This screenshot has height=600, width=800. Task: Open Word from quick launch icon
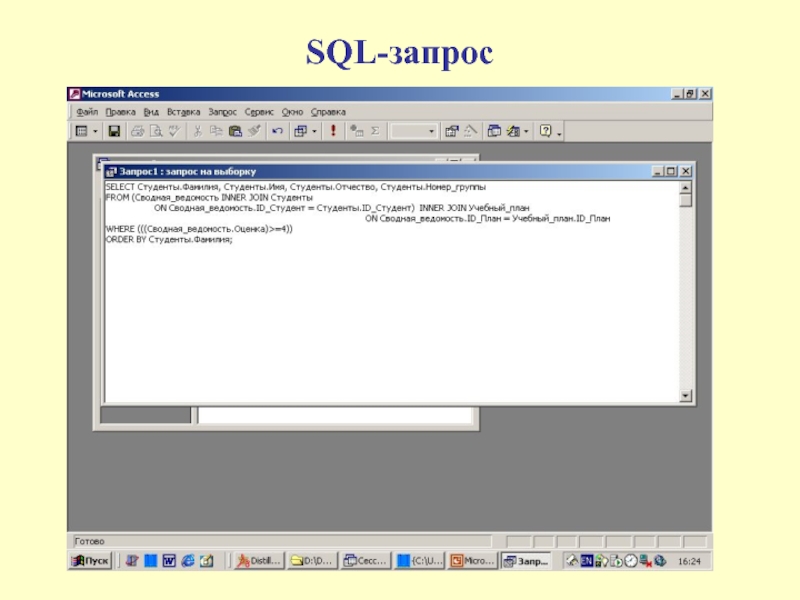point(169,561)
